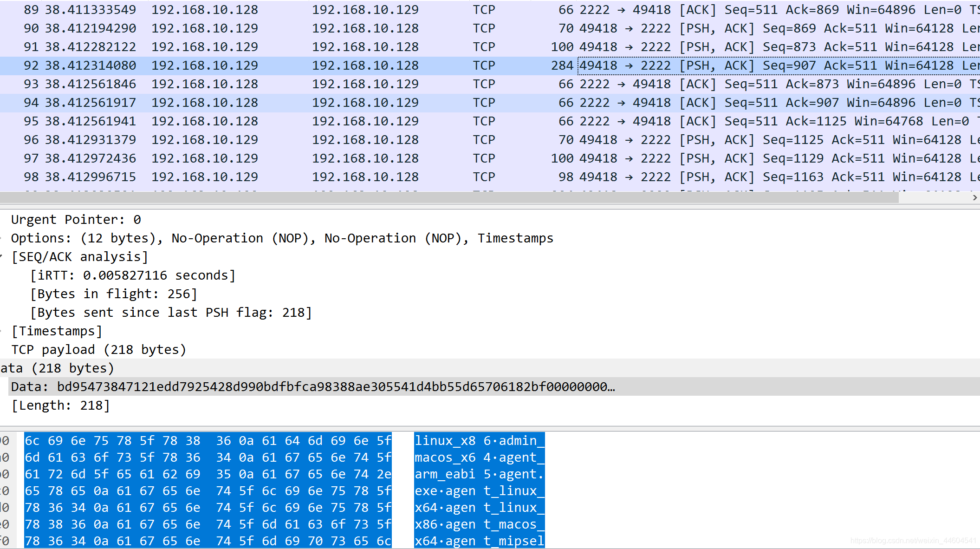Click destination 192.168.10.129 in packet 95
The image size is (980, 549).
click(x=365, y=121)
